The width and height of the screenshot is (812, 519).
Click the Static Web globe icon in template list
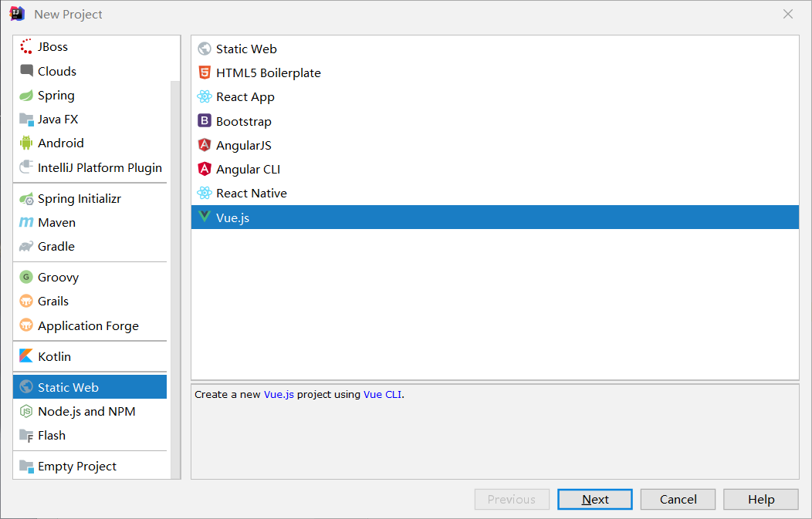[205, 49]
